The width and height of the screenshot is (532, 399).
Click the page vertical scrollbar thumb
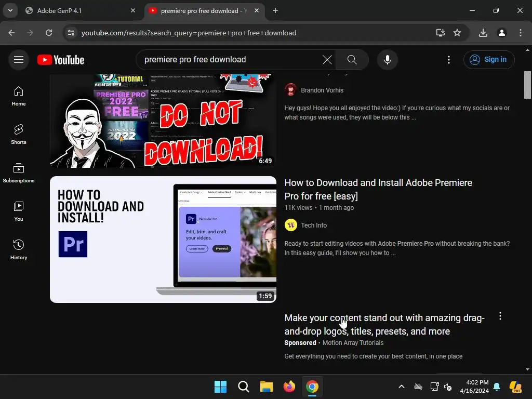pyautogui.click(x=527, y=85)
